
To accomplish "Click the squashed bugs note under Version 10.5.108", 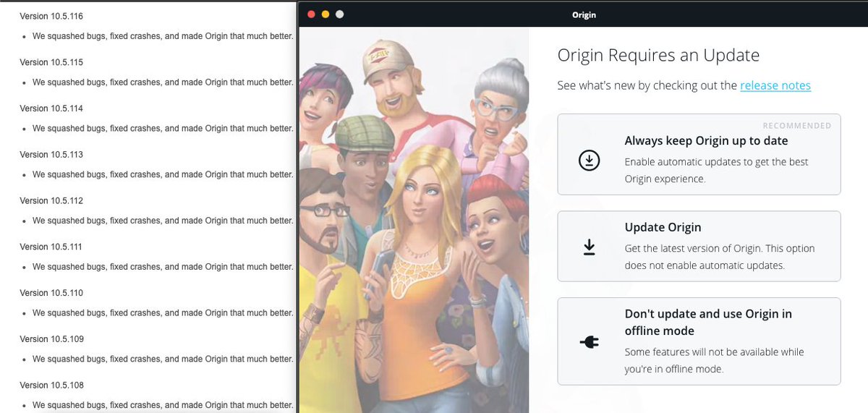I will (163, 405).
